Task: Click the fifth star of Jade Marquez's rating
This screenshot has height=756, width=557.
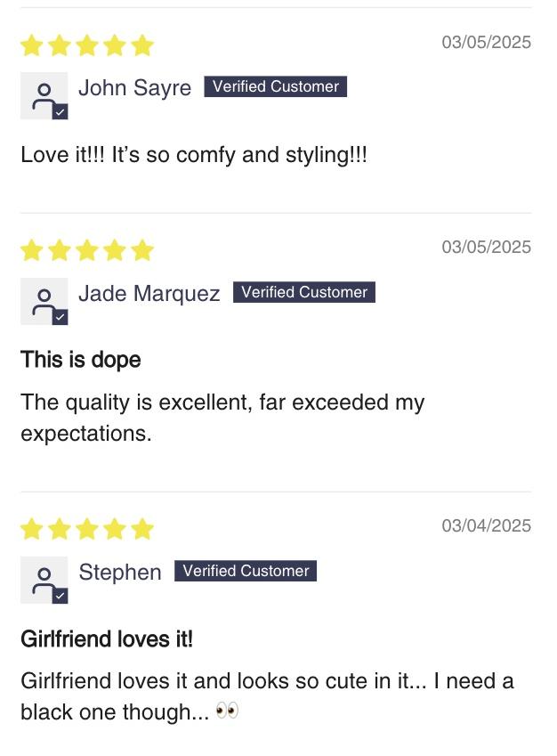Action: pos(142,250)
